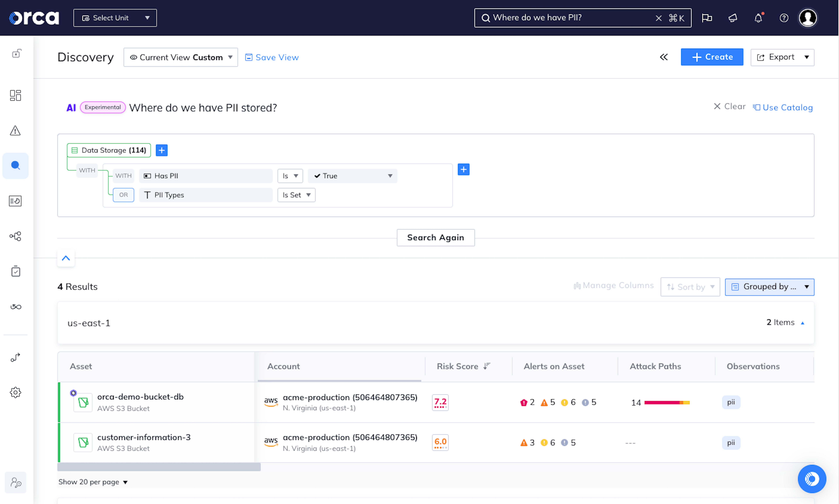Toggle the OR operator on PII Types condition
This screenshot has height=504, width=839.
point(123,195)
